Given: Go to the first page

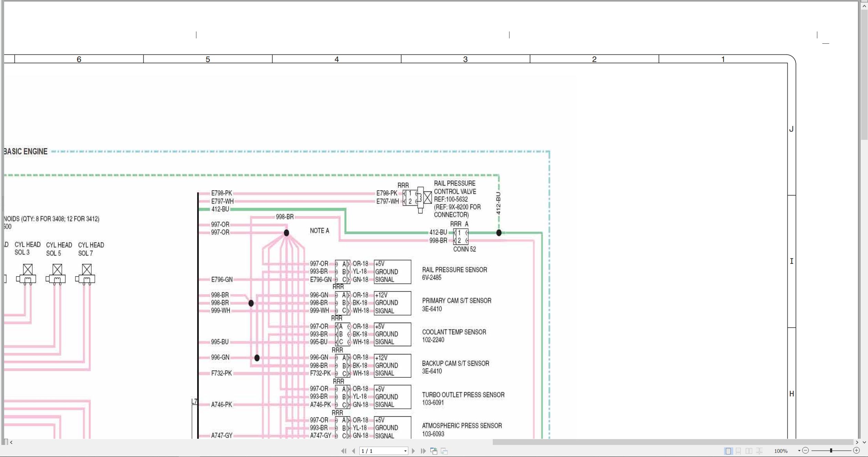Looking at the screenshot, I should [x=344, y=451].
